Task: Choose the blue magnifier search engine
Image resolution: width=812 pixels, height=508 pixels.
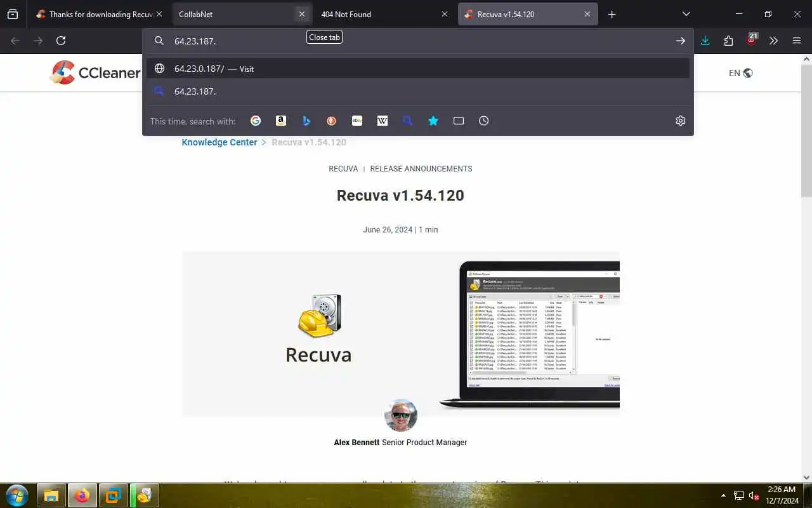Action: 408,121
